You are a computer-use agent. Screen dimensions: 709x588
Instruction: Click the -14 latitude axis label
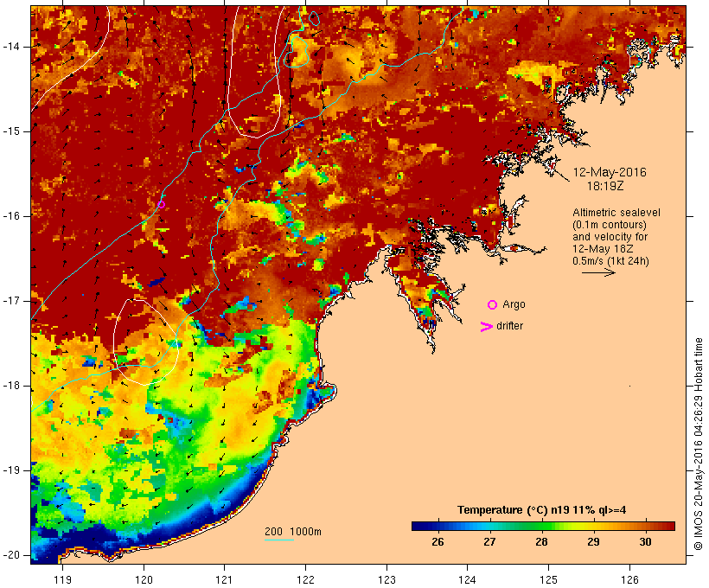(11, 47)
